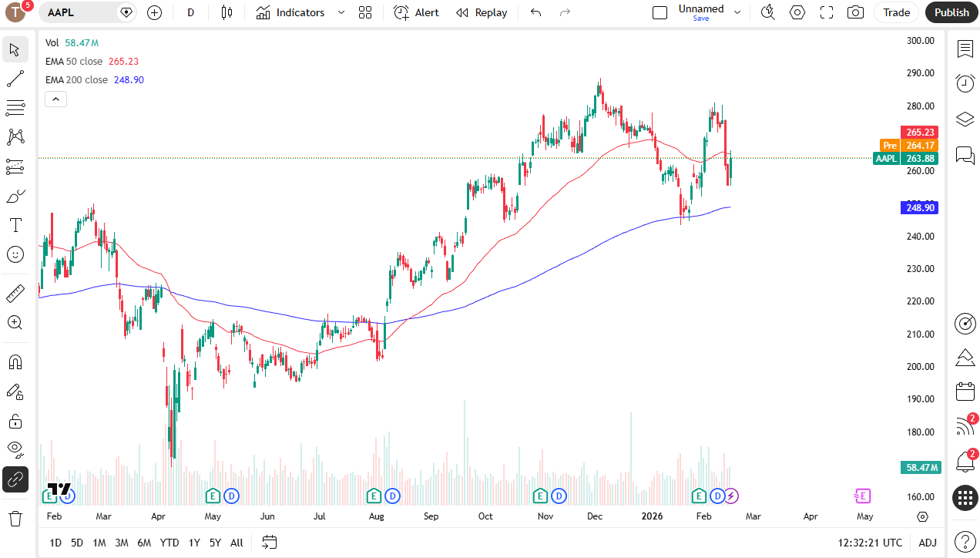This screenshot has width=980, height=558.
Task: Open the products grid menu icon
Action: point(965,498)
